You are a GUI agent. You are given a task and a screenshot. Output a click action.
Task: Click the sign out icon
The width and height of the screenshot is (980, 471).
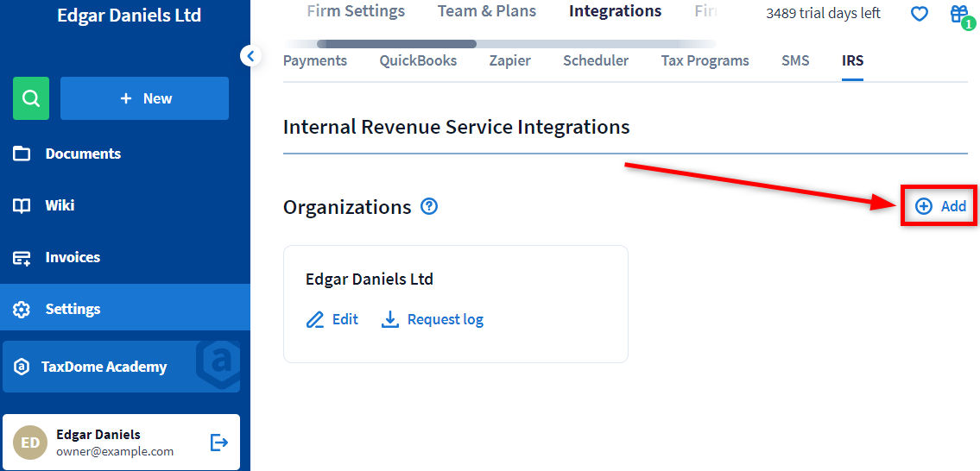[219, 443]
